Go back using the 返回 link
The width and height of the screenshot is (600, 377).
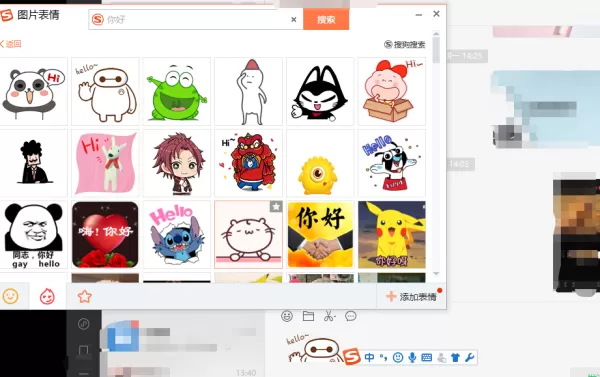(11, 44)
